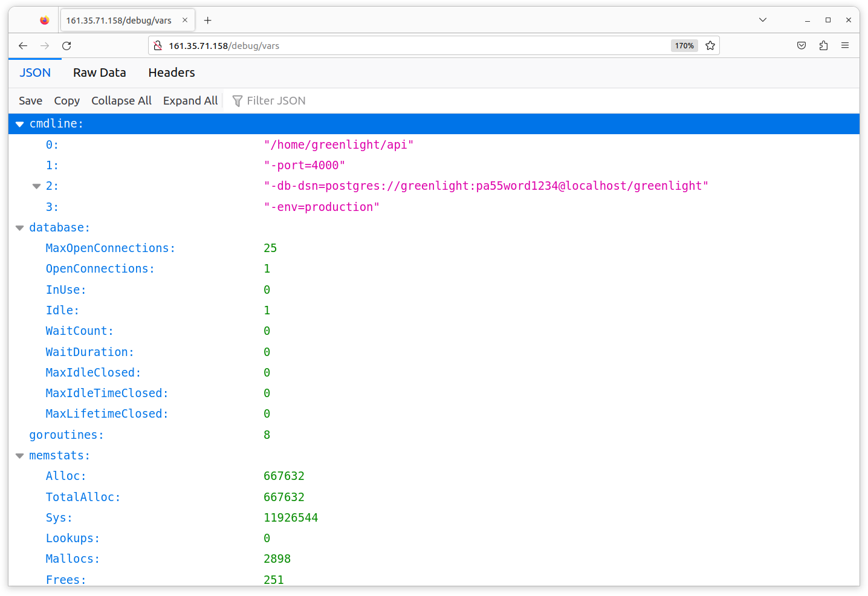Open the list all tabs chevron
Viewport: 868px width, 596px height.
pyautogui.click(x=763, y=20)
